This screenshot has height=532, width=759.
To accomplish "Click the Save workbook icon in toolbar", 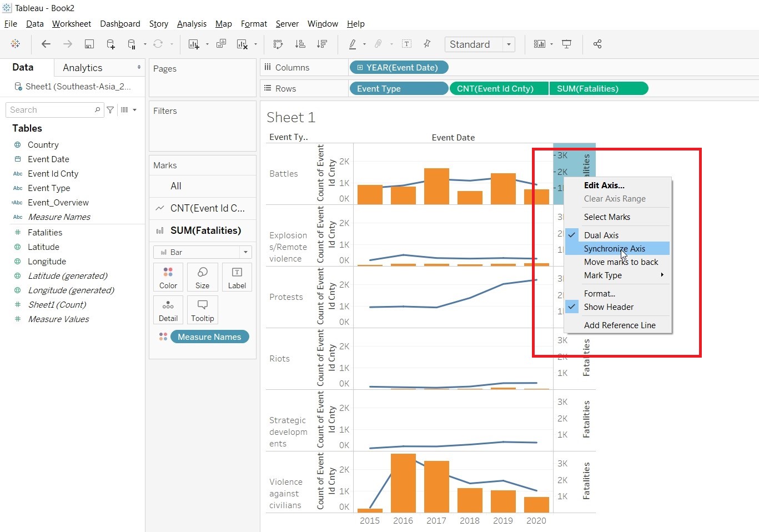I will pos(89,44).
